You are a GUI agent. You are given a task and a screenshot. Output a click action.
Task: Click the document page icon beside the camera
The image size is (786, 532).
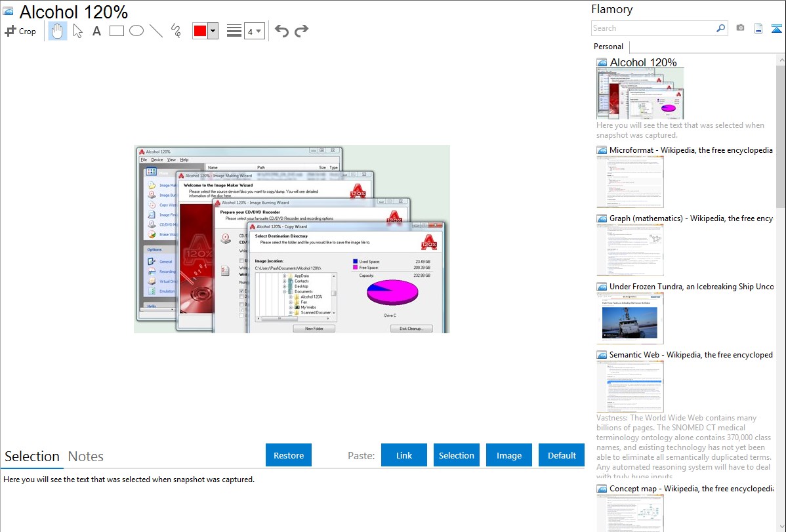coord(758,28)
